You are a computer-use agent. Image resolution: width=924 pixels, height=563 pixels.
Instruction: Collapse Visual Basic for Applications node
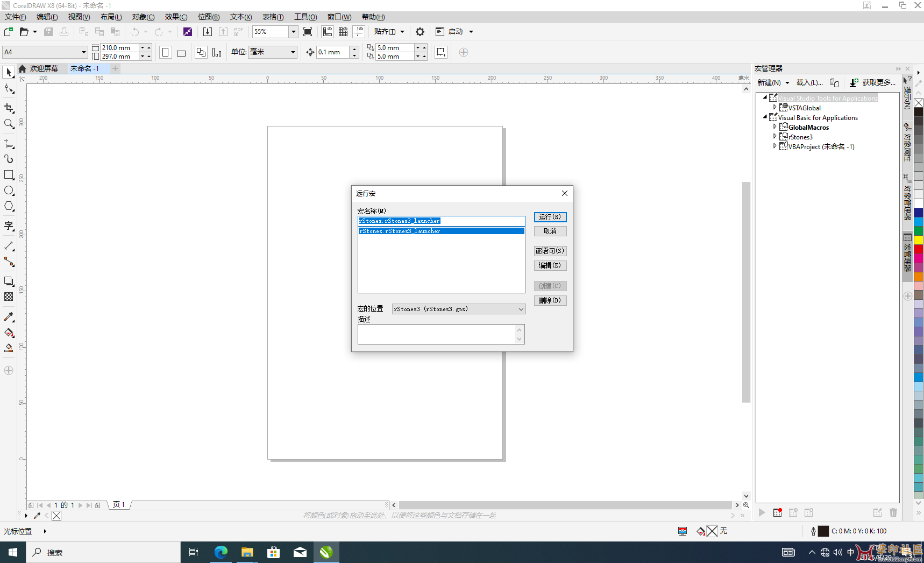(x=765, y=117)
